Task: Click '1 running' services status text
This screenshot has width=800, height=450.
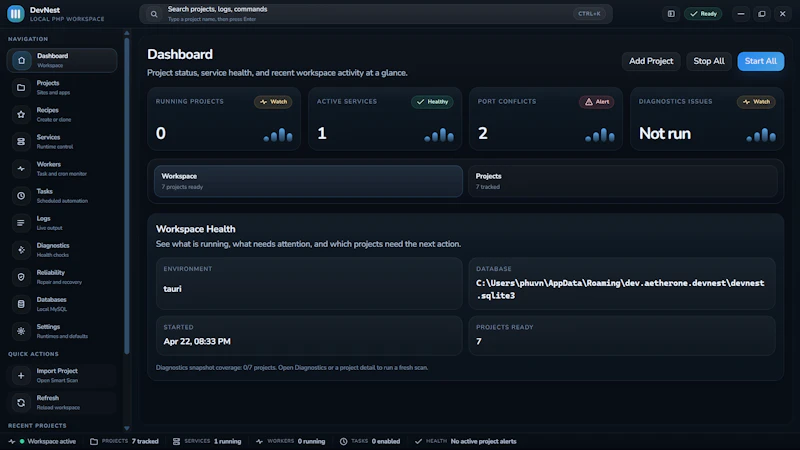Action: click(227, 441)
